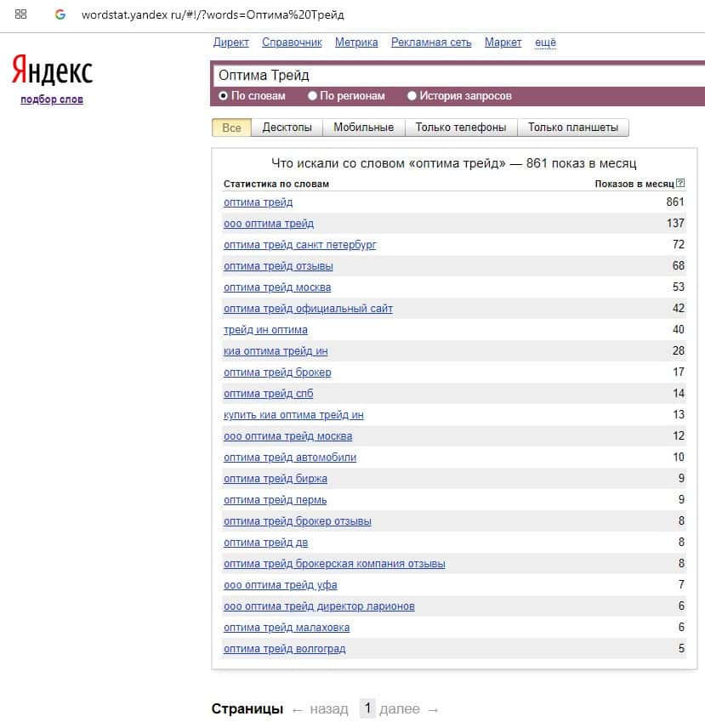Open оптима трейд дв link
The height and width of the screenshot is (728, 705).
coord(266,543)
